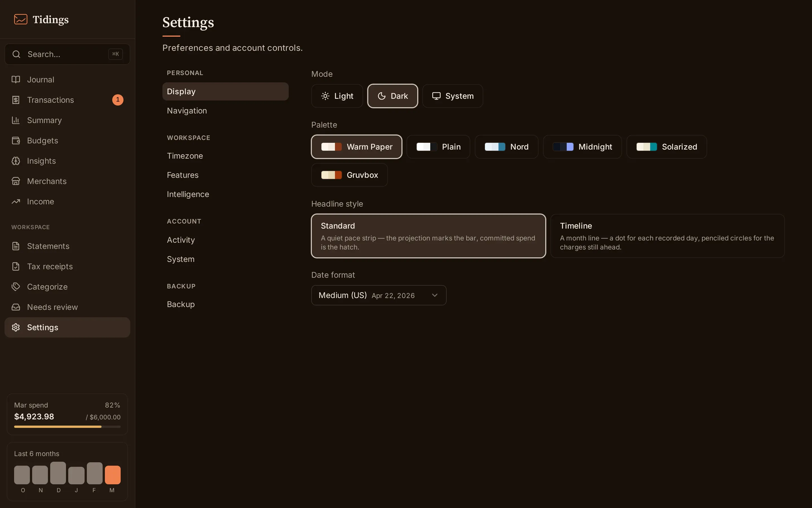The height and width of the screenshot is (508, 812).
Task: Open the Transactions page
Action: (67, 100)
